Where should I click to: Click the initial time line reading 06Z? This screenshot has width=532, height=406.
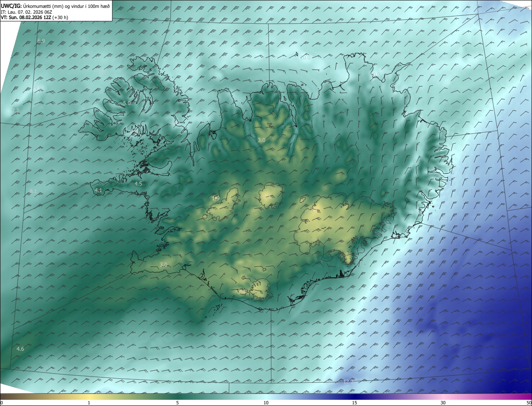pos(27,12)
